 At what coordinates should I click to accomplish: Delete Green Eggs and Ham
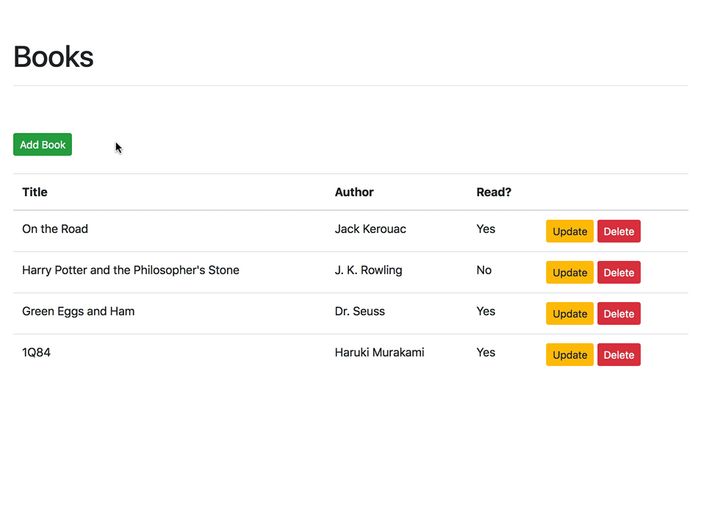point(619,314)
